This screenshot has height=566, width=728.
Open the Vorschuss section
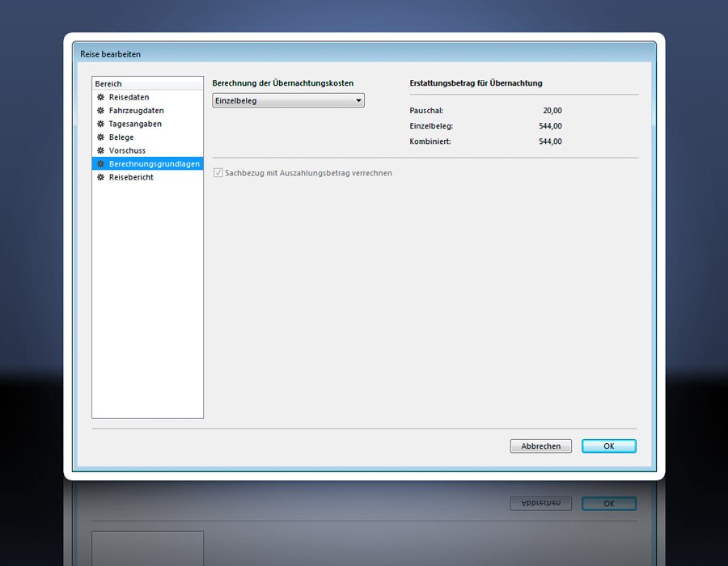(148, 150)
